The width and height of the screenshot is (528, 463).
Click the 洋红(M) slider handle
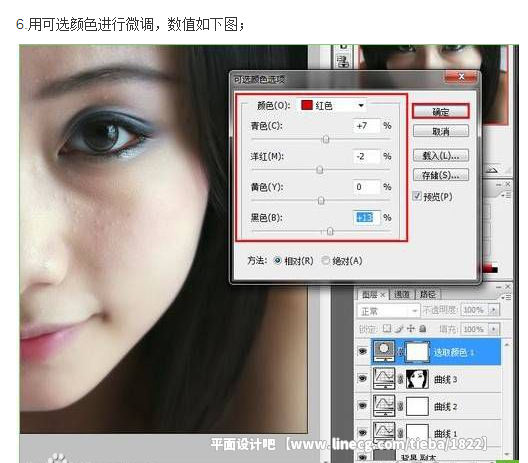[x=320, y=169]
